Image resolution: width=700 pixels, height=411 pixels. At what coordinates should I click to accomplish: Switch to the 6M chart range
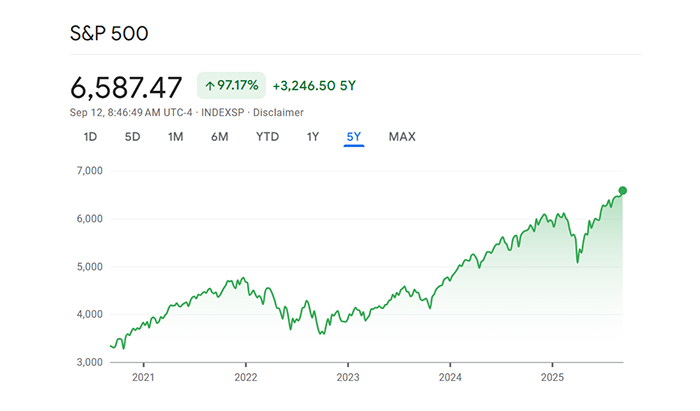coord(220,137)
